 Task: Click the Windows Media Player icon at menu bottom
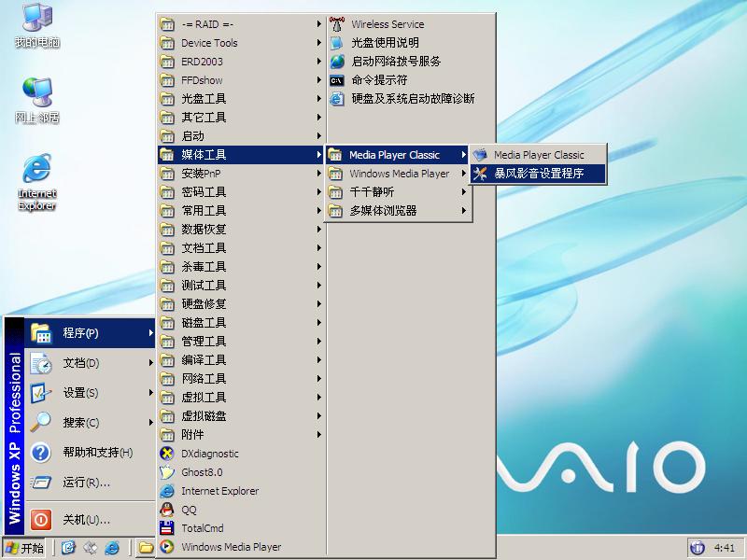click(167, 547)
